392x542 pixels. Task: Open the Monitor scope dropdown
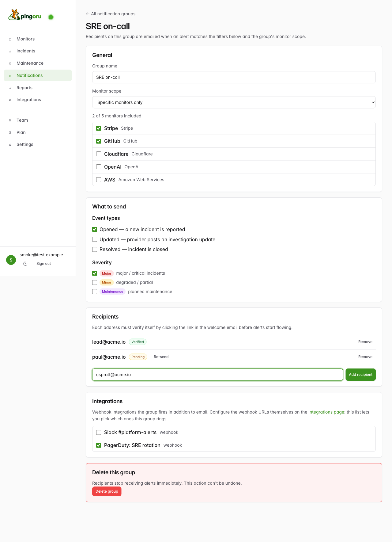234,102
